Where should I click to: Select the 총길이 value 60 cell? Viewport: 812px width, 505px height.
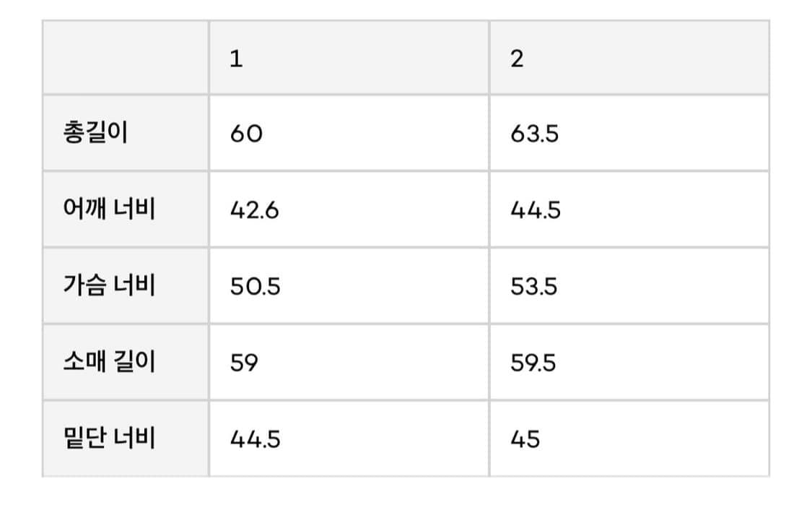(349, 133)
